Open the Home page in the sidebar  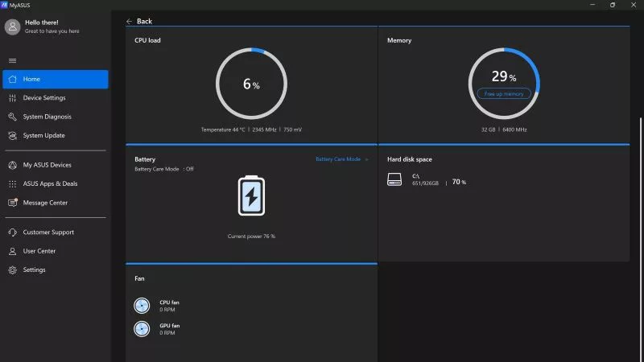[56, 79]
